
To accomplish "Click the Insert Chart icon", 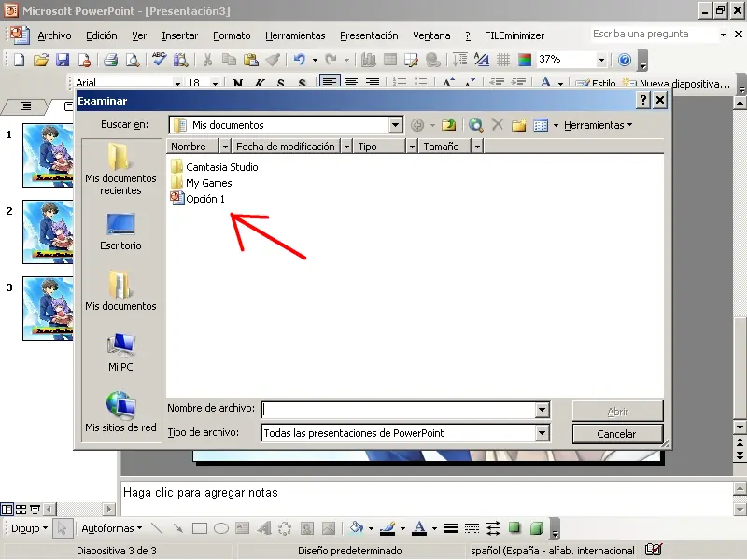I will tap(368, 60).
